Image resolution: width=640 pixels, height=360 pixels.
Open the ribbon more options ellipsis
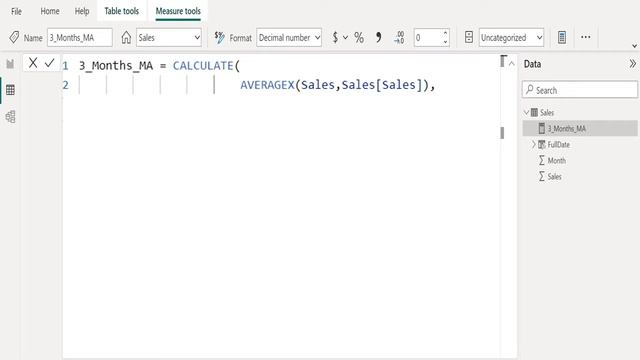[x=586, y=37]
